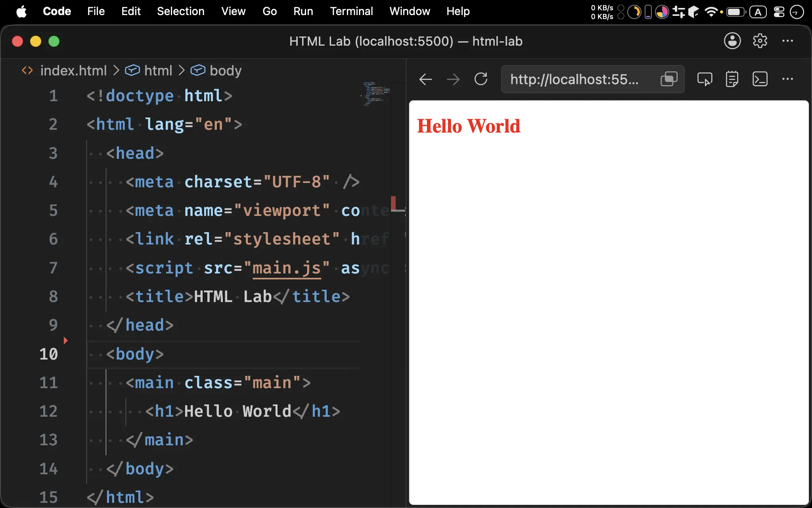Screen dimensions: 812x508
Task: Click the overlapping windows icon in URL bar
Action: 669,79
